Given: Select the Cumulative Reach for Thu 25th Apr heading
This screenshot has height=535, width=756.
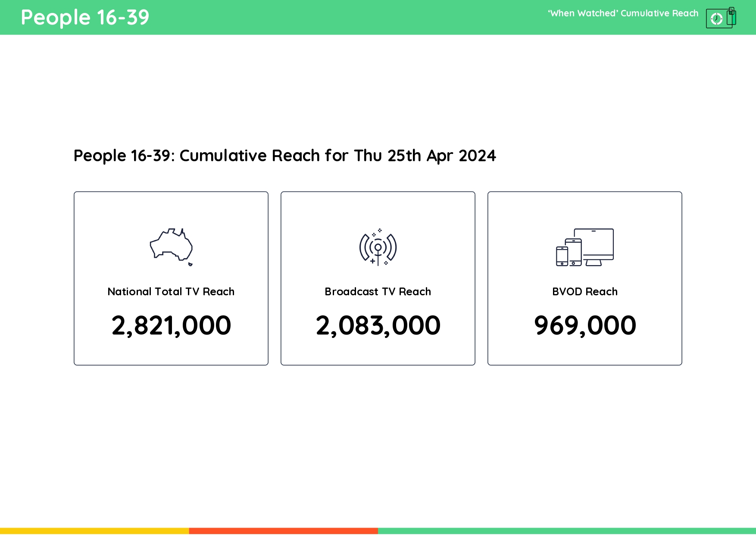Looking at the screenshot, I should [x=285, y=156].
